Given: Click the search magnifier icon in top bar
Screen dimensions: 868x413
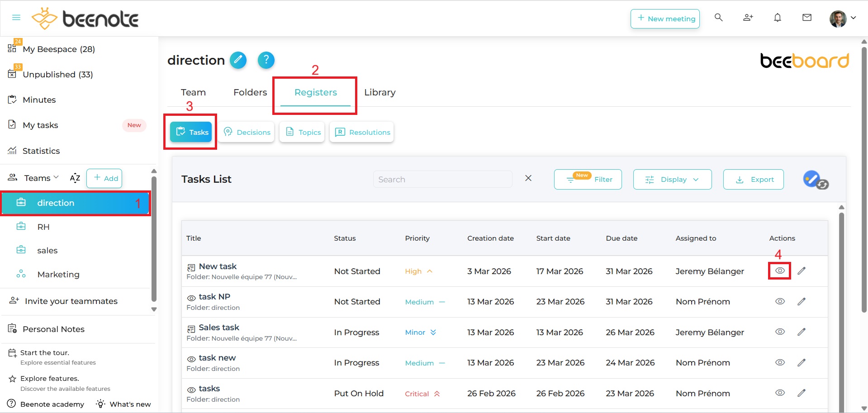Looking at the screenshot, I should pyautogui.click(x=718, y=17).
